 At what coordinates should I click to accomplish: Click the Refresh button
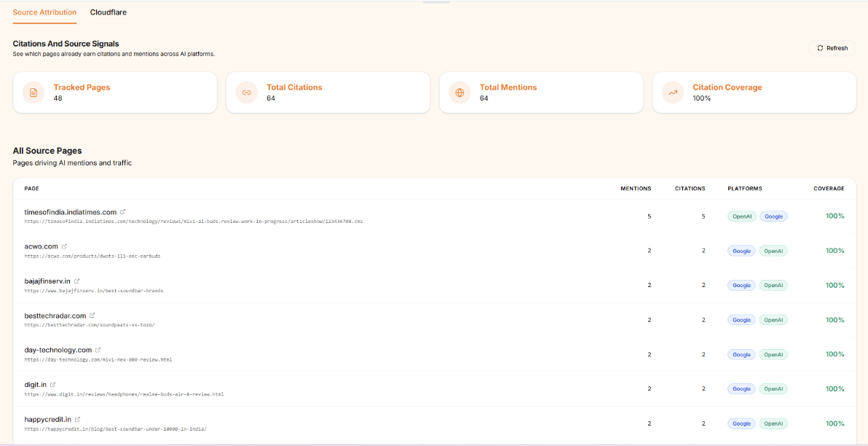click(x=832, y=48)
